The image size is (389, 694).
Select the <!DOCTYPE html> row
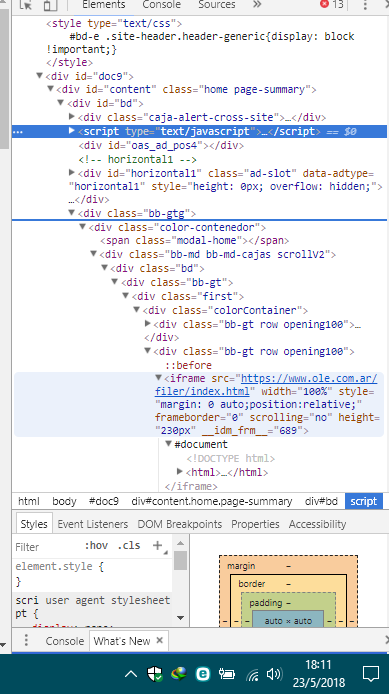tap(231, 458)
